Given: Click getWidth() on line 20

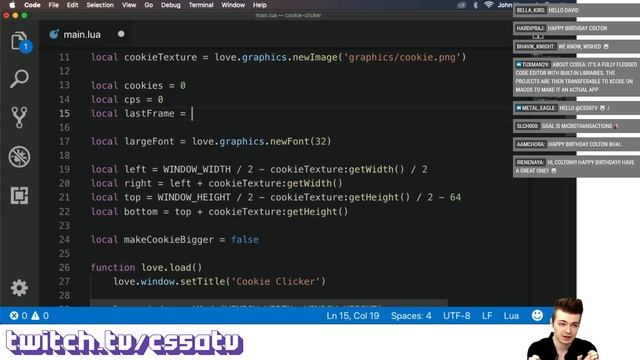Looking at the screenshot, I should tap(315, 183).
